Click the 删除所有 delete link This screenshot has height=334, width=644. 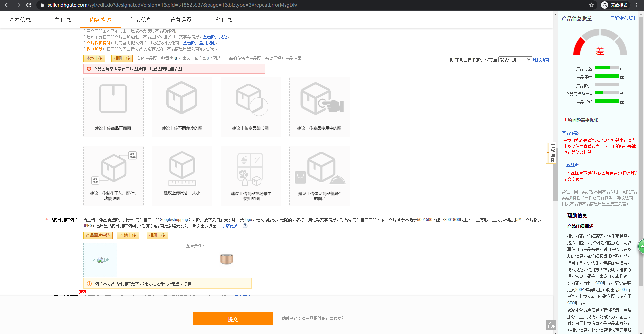(541, 59)
